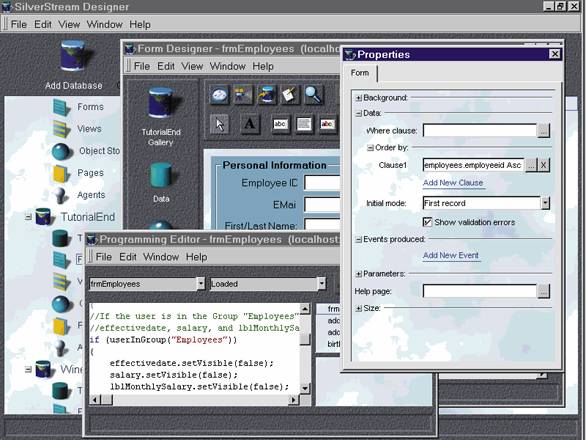The height and width of the screenshot is (440, 586).
Task: Click the clock-globe toolbar icon in Form Designer
Action: click(219, 95)
